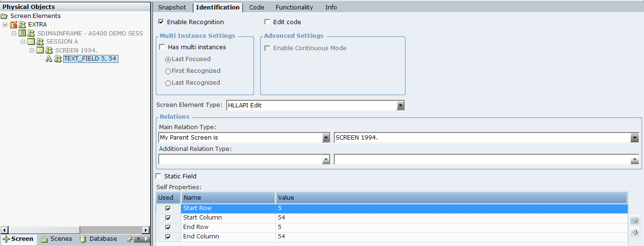This screenshot has width=644, height=246.
Task: Click the SDIMAINFRAME node form icon
Action: [x=22, y=33]
